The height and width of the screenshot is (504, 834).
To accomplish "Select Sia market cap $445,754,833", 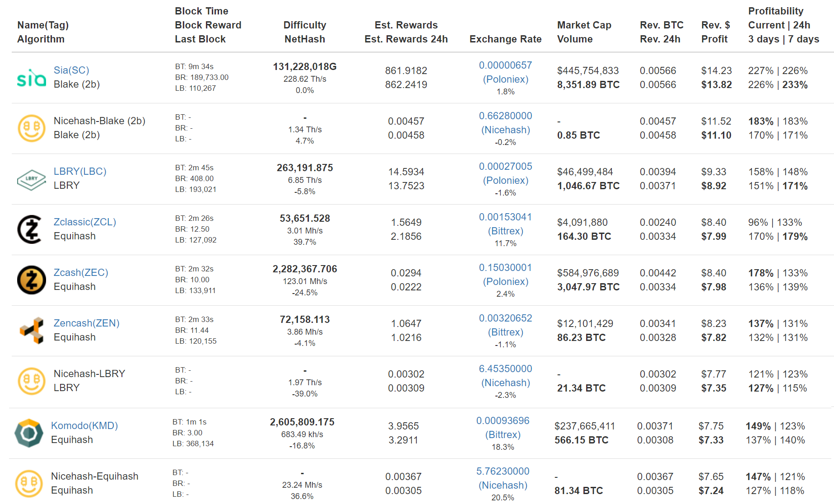I will click(587, 71).
